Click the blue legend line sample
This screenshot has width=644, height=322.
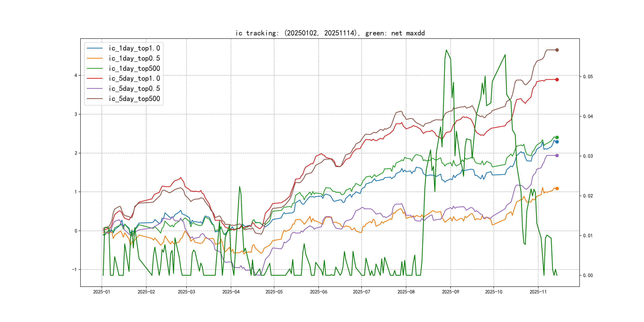(94, 48)
